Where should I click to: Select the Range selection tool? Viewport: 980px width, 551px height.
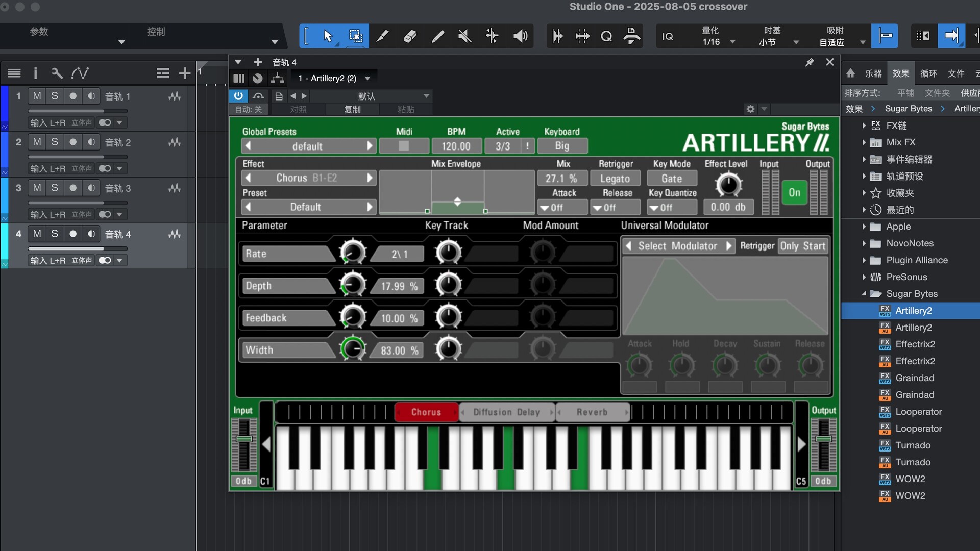tap(355, 36)
